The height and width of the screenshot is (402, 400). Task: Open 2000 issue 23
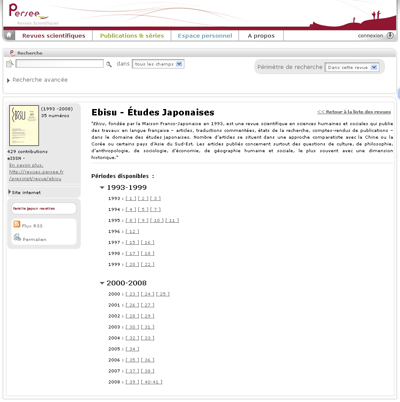[x=132, y=294]
